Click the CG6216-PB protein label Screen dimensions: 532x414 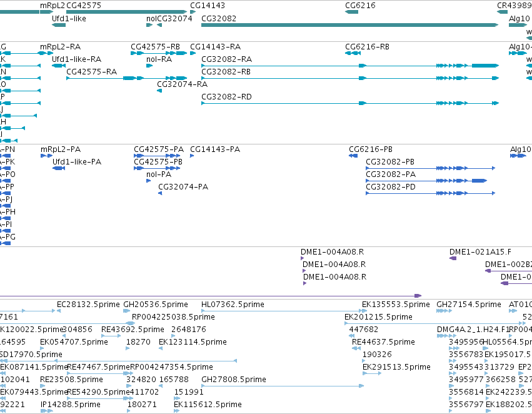(x=371, y=149)
